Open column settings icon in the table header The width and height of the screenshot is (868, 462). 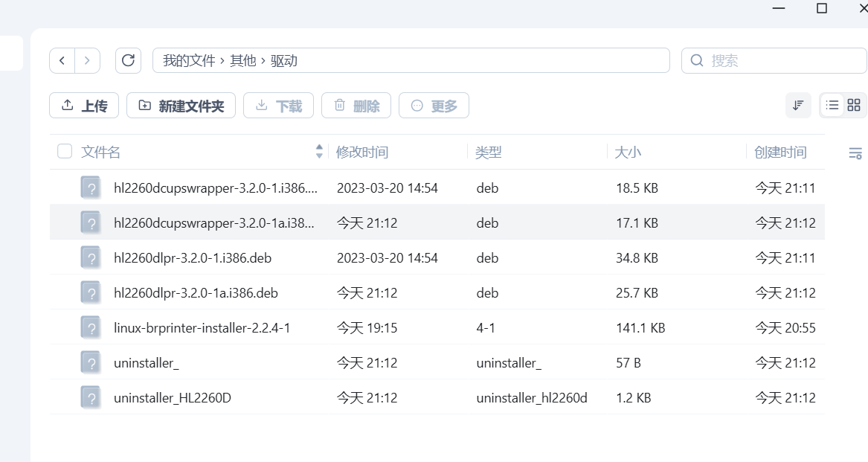coord(855,153)
